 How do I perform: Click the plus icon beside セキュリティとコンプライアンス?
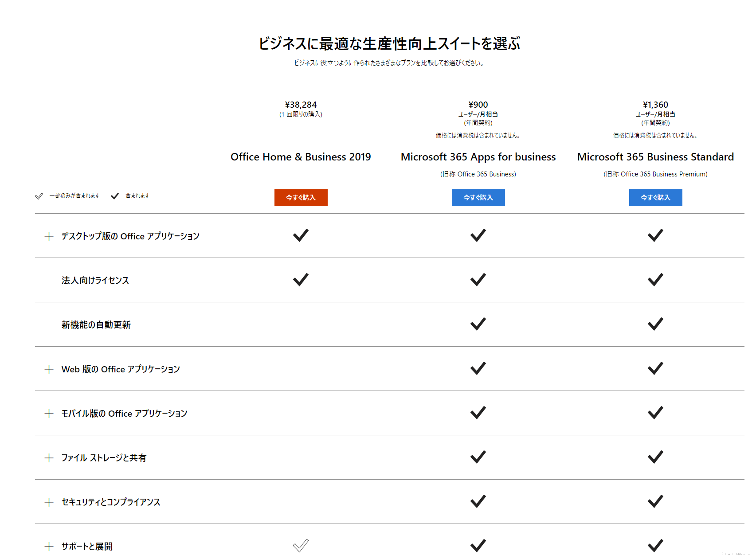pos(49,502)
